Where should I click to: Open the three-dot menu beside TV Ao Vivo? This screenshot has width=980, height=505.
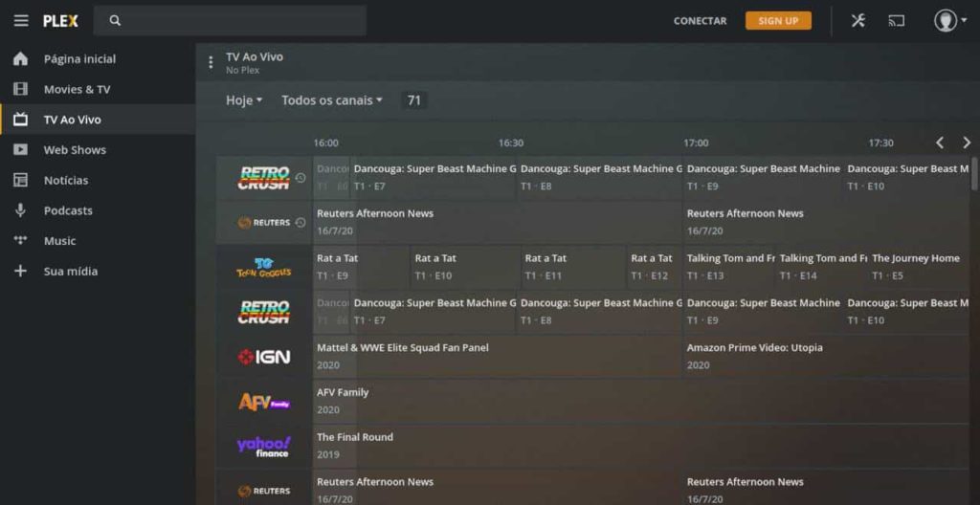(x=211, y=62)
